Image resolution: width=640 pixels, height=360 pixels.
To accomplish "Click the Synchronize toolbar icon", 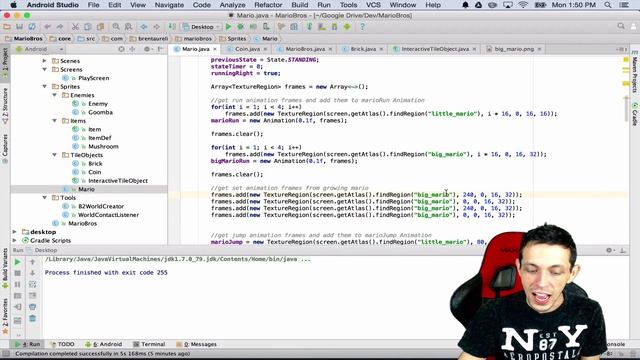I will 32,27.
